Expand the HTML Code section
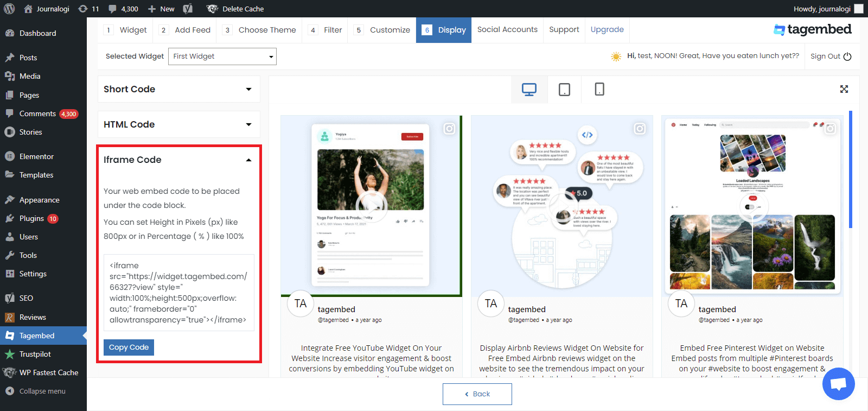 (178, 124)
